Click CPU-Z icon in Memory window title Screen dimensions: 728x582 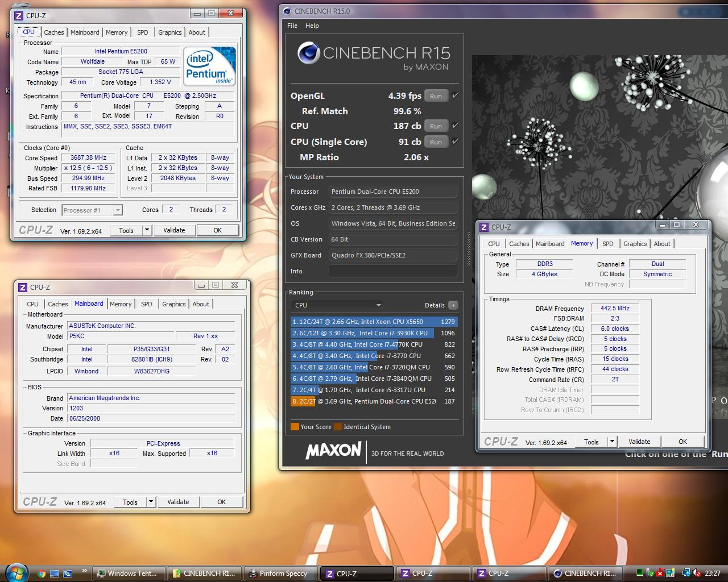[484, 227]
